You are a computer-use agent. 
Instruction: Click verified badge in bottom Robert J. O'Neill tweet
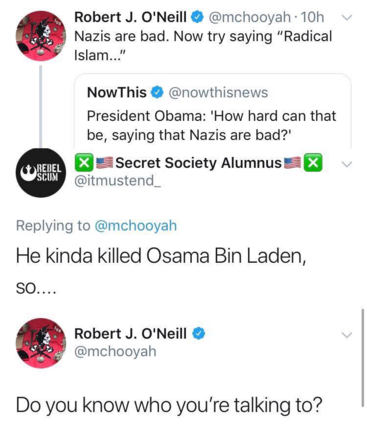199,333
